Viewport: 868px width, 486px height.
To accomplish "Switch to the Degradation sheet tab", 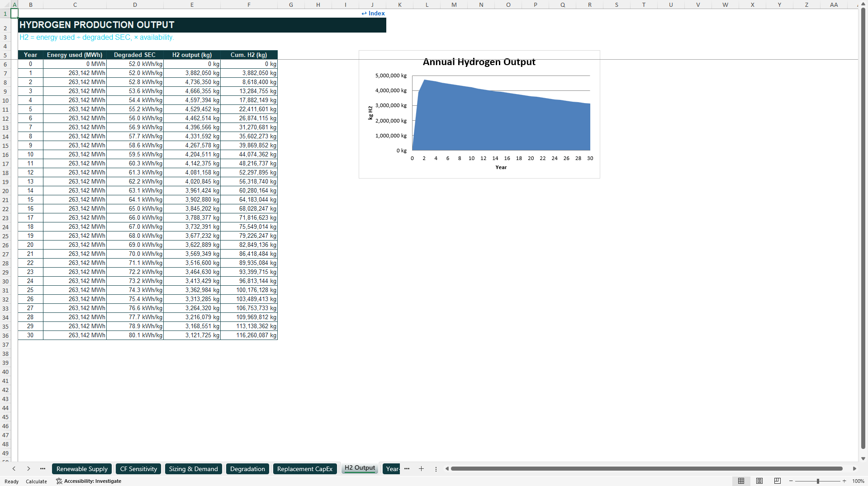I will point(247,469).
